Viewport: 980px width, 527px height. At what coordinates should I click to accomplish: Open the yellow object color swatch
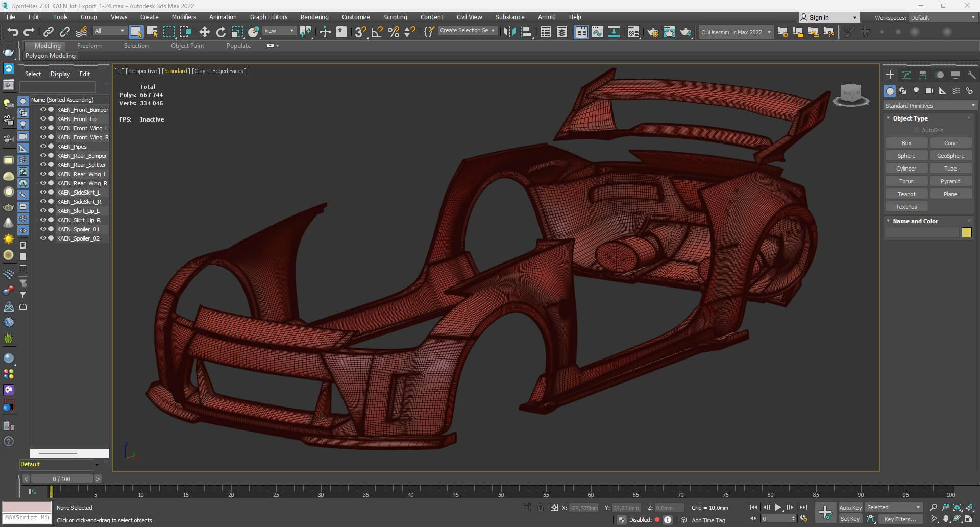[x=966, y=233]
